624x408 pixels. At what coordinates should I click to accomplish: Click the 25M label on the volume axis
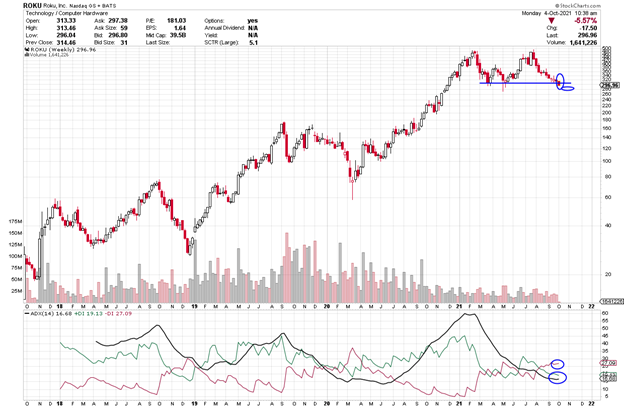17,291
